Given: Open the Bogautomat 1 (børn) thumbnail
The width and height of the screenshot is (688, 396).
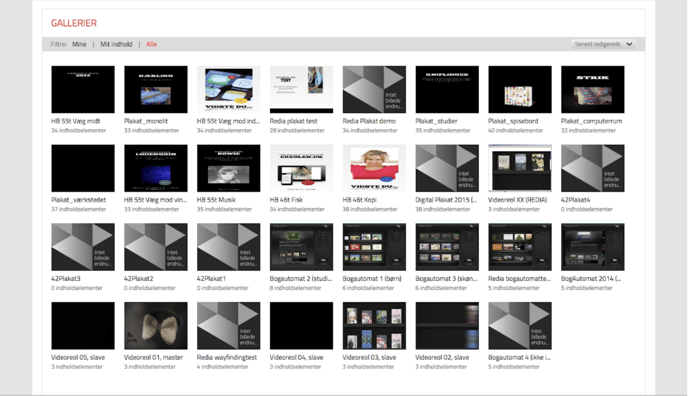Looking at the screenshot, I should coord(374,247).
